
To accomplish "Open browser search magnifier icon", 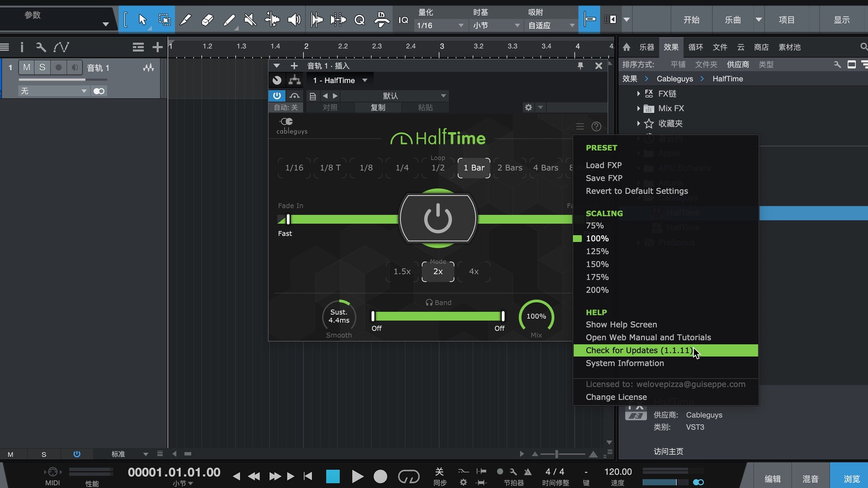I will (863, 47).
